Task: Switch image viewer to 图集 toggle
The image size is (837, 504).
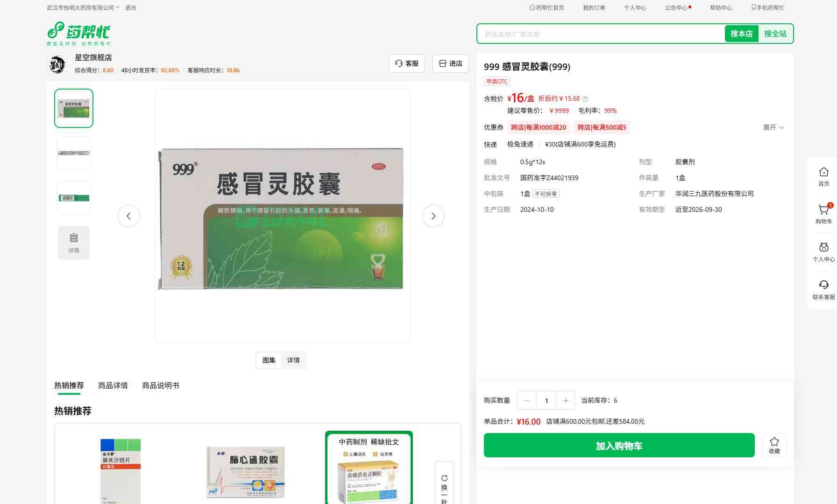Action: (269, 360)
